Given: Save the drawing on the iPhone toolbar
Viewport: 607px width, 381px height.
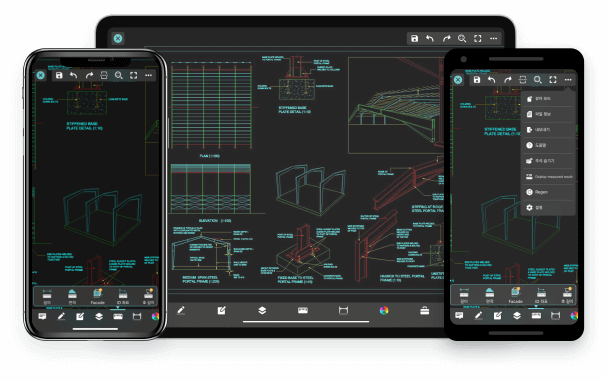Looking at the screenshot, I should click(x=59, y=75).
